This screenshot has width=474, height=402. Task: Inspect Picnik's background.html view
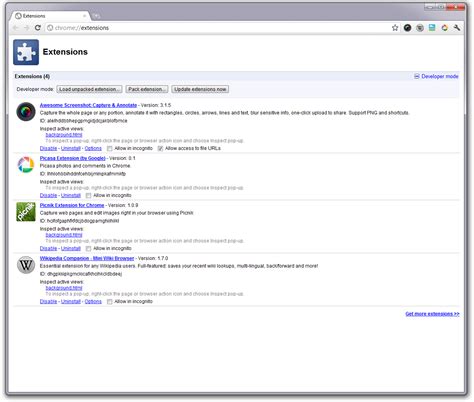coord(64,235)
